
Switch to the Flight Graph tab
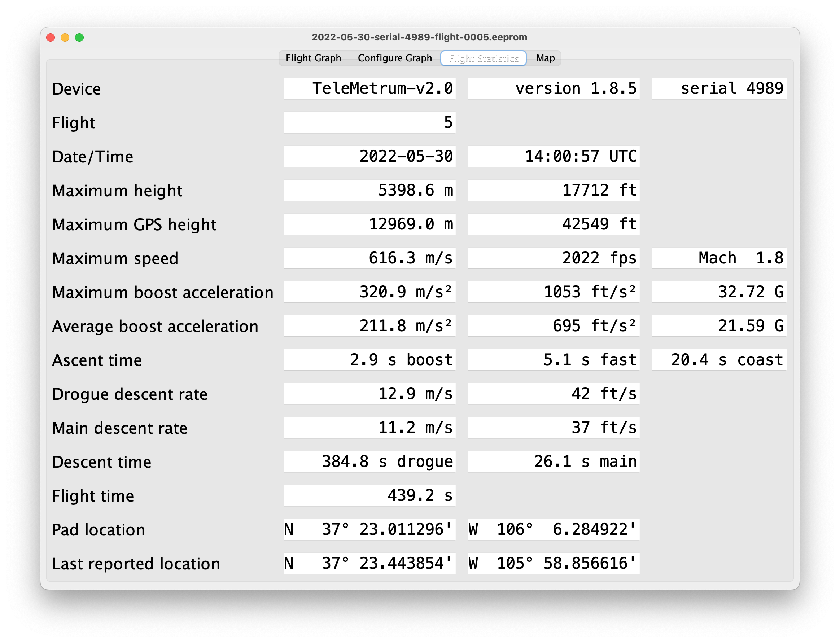pos(313,58)
